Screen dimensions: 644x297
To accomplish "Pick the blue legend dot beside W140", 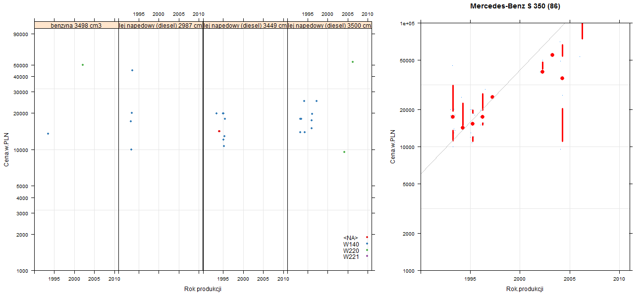I will click(367, 244).
